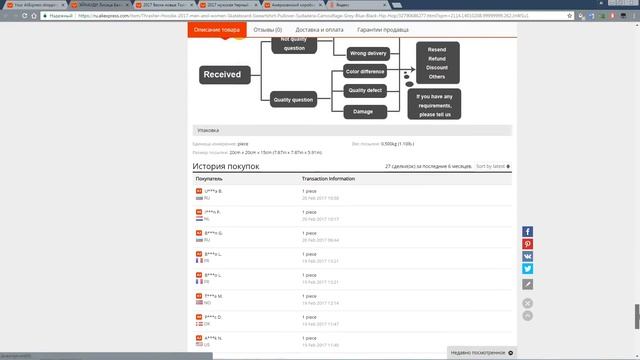Click the Netherlands flag in the NL buyer row
Screen dimensions: 640x360
[x=199, y=219]
